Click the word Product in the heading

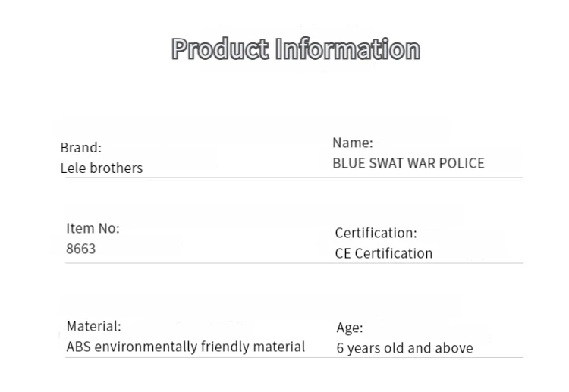click(220, 49)
